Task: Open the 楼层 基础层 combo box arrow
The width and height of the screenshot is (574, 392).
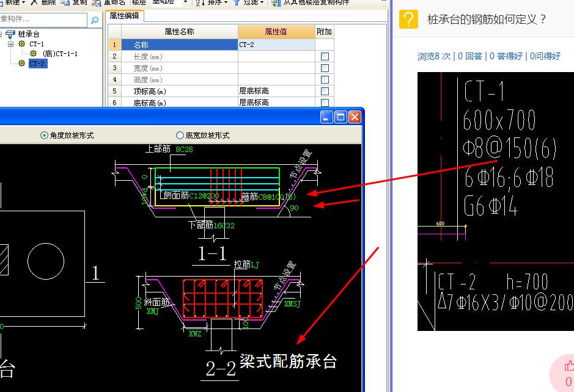Action: point(185,2)
